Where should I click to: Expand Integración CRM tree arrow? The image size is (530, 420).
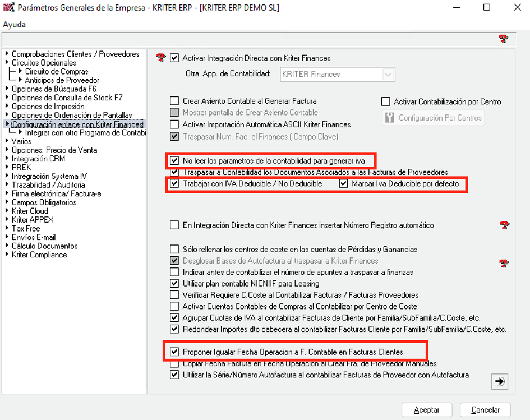coord(7,159)
